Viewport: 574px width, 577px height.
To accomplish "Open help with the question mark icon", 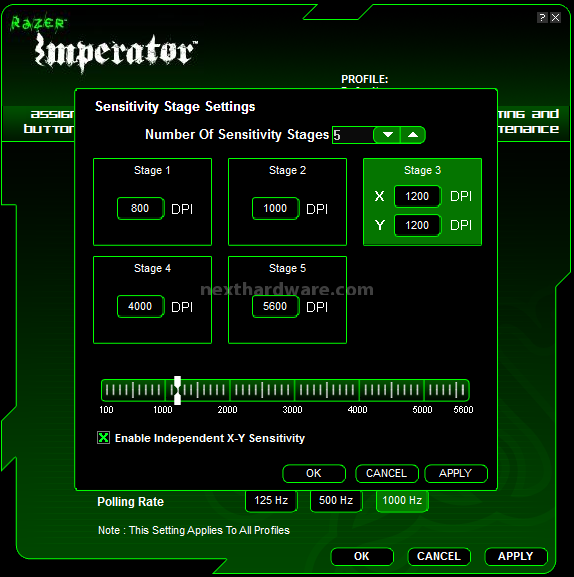I will [542, 17].
